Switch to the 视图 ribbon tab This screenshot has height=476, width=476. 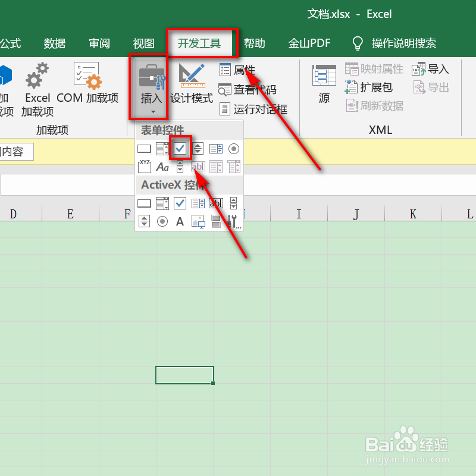(143, 43)
